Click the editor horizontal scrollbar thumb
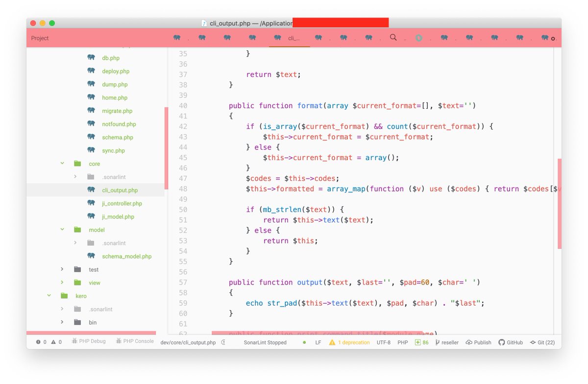588x384 pixels. tap(317, 333)
